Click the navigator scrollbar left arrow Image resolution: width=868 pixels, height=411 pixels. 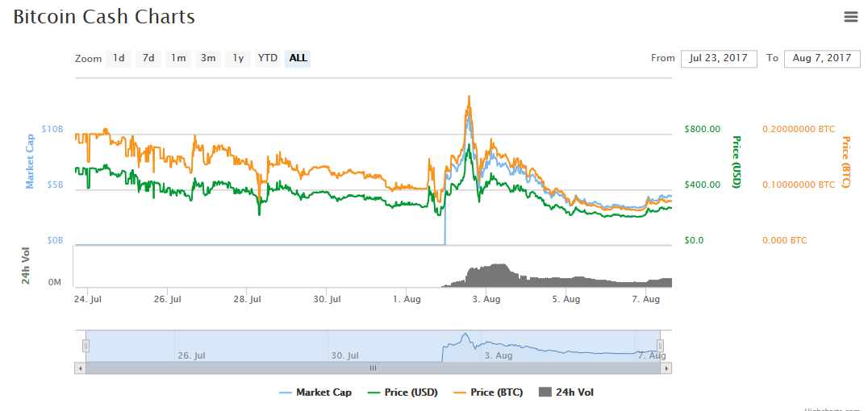[x=81, y=367]
